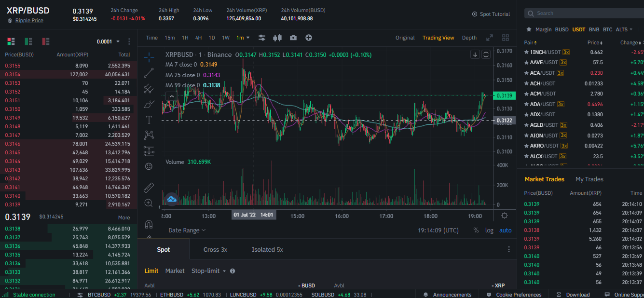Viewport: 644px width, 298px height.
Task: Select the Market order type
Action: tap(175, 271)
